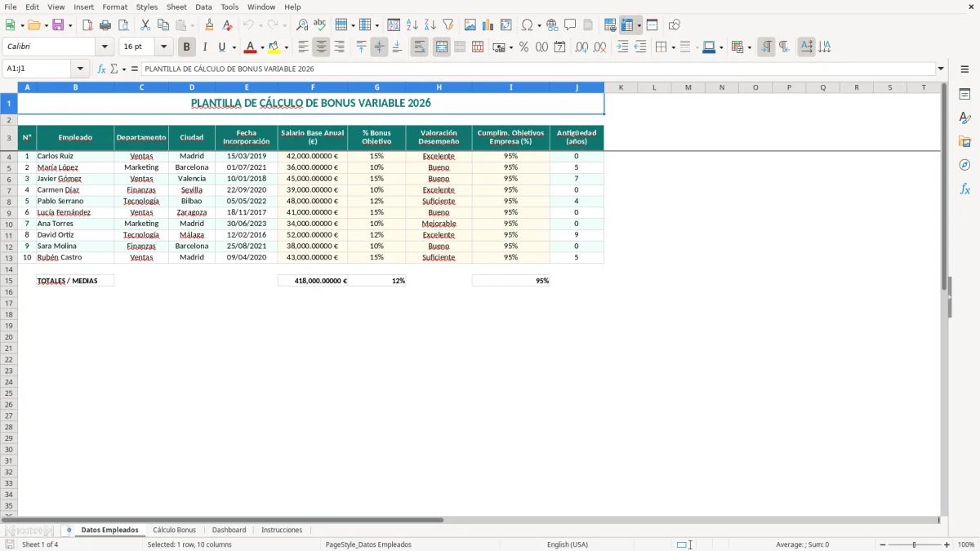Open background color dropdown arrow
Viewport: 980px width, 551px height.
(x=286, y=47)
